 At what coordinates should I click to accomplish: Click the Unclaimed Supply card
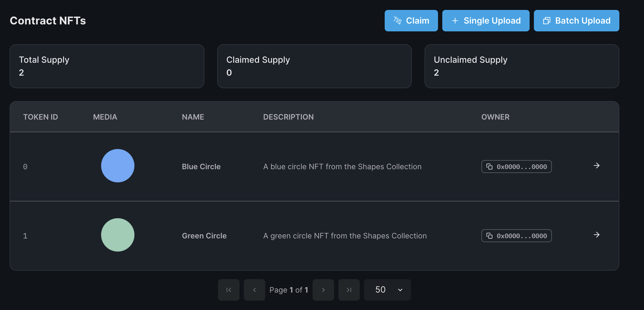(x=522, y=66)
